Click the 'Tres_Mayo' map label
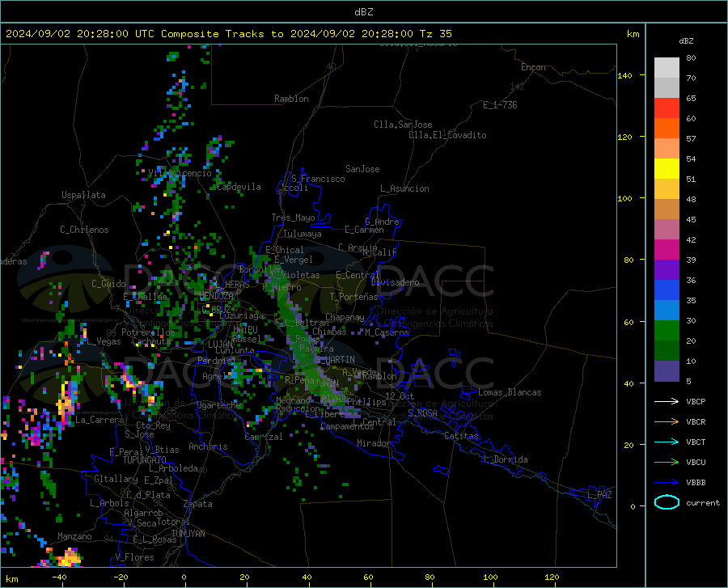This screenshot has width=728, height=588. click(293, 218)
